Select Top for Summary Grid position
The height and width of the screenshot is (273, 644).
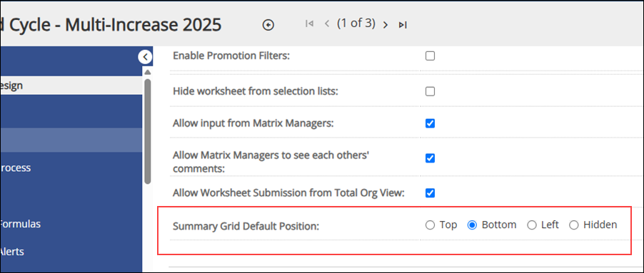430,225
